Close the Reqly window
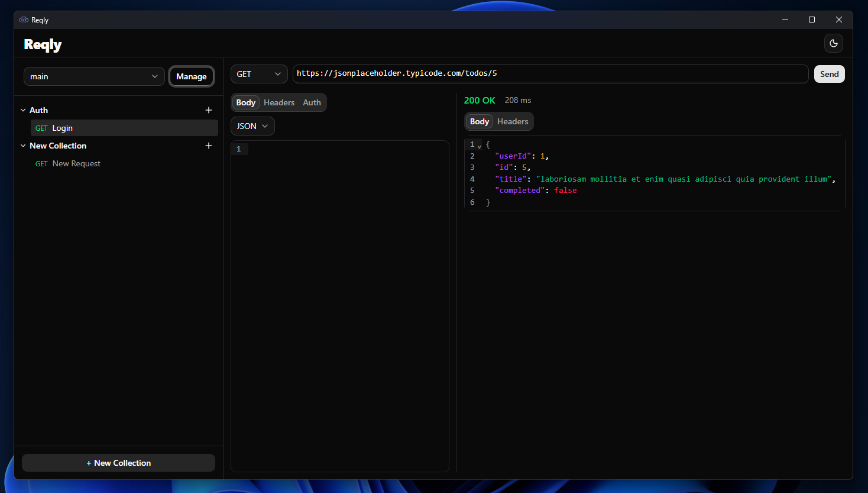The height and width of the screenshot is (493, 868). tap(839, 20)
